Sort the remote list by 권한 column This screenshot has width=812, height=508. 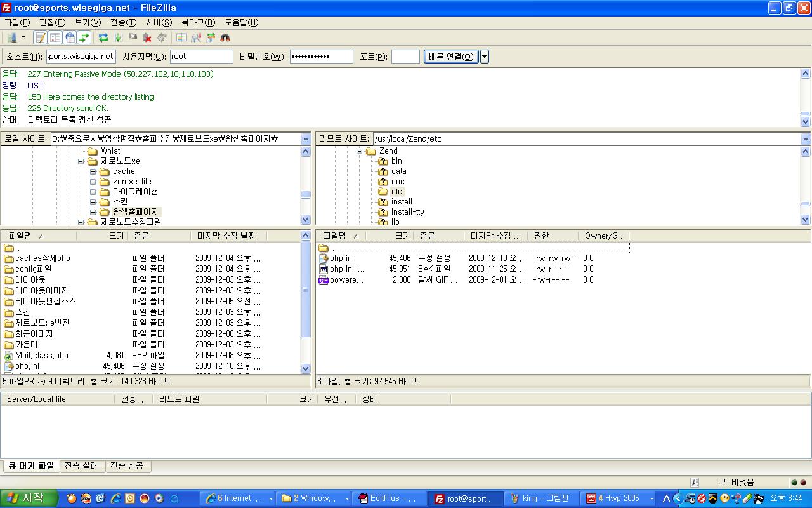tap(553, 236)
